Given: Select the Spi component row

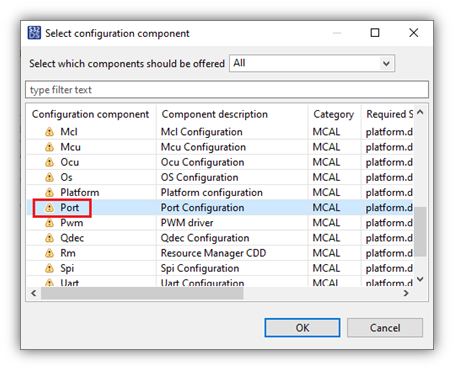Looking at the screenshot, I should tap(220, 268).
